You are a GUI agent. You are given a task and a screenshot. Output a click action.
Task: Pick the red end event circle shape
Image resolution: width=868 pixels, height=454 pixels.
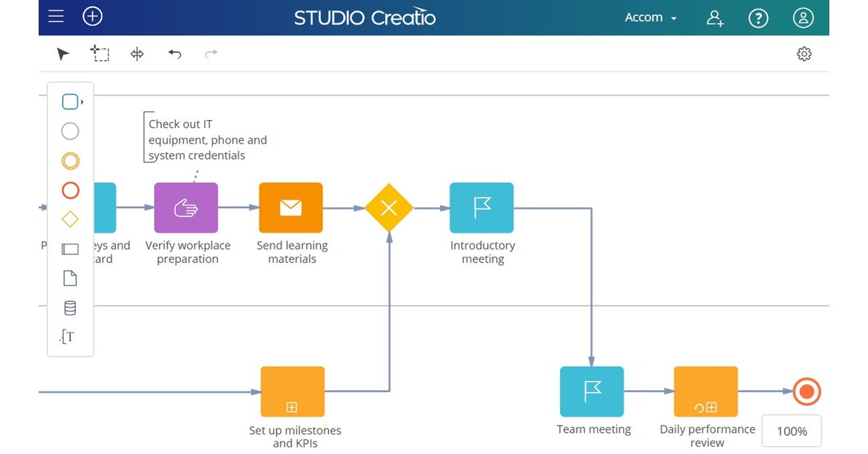click(x=70, y=190)
